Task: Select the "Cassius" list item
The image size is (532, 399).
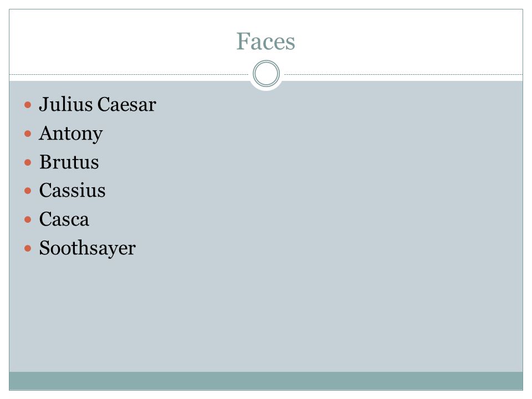Action: (72, 190)
